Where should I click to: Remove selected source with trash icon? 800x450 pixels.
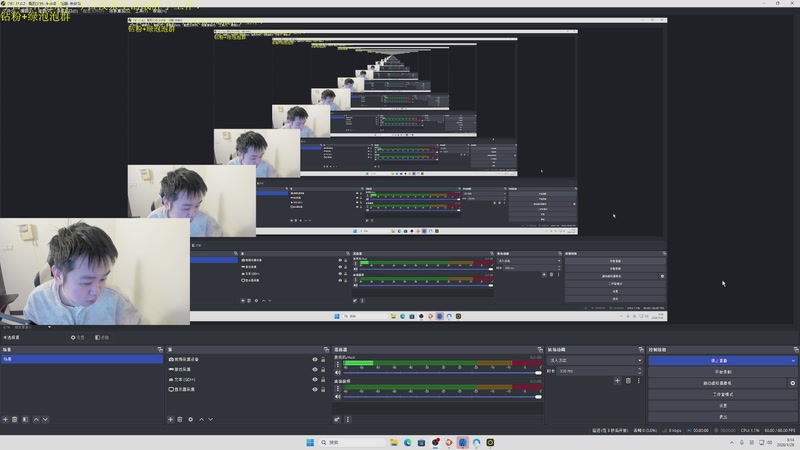[x=180, y=419]
